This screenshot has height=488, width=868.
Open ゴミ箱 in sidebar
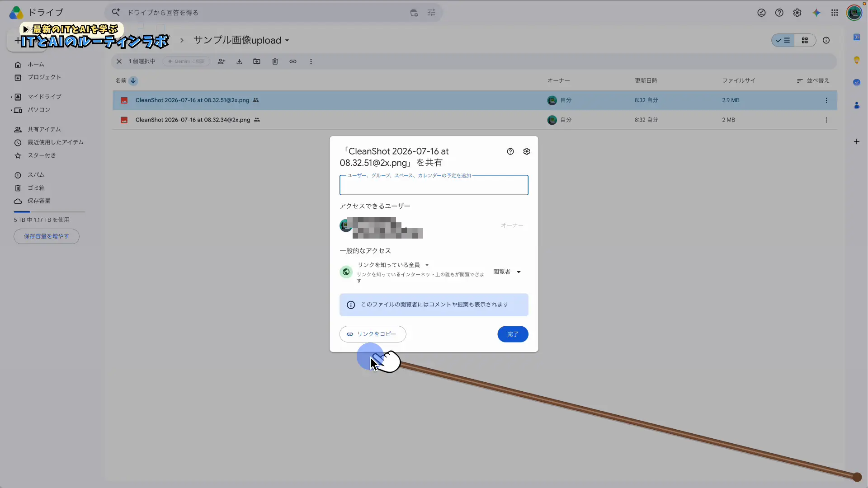pyautogui.click(x=36, y=188)
